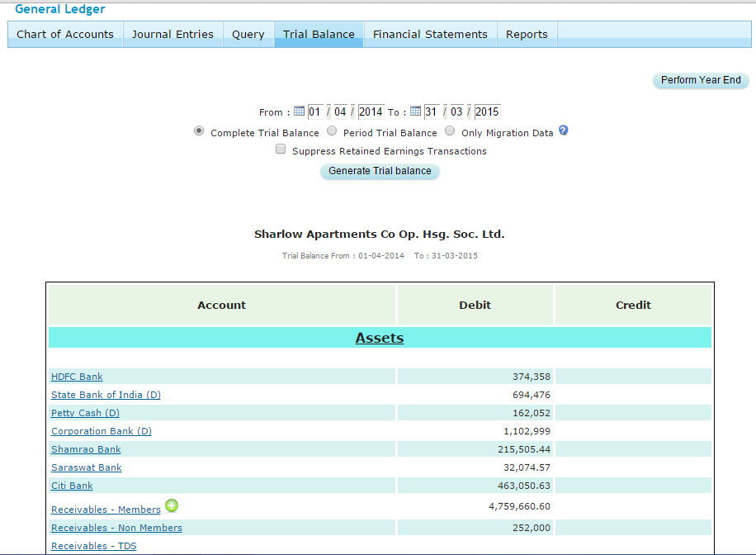This screenshot has width=756, height=555.
Task: Click the blue help question-mark icon
Action: click(x=563, y=130)
